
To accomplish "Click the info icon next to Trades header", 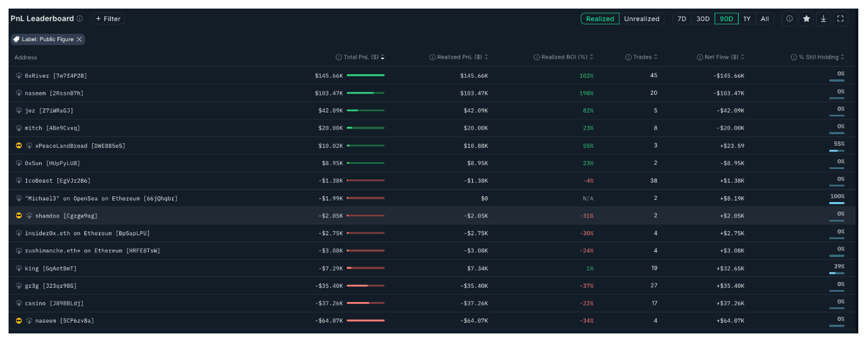I will (x=628, y=57).
